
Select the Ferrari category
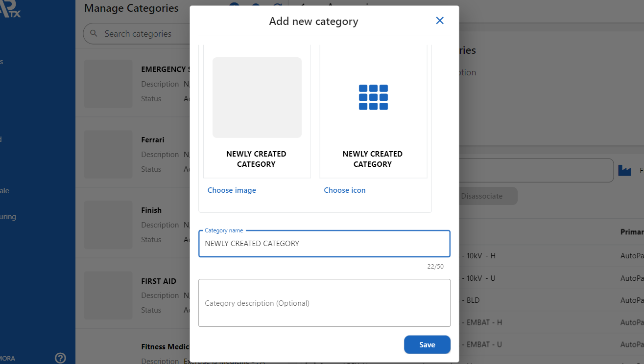(x=153, y=140)
